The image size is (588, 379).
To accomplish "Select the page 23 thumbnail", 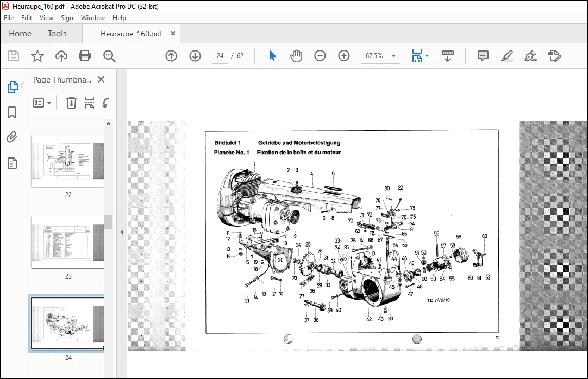I will (x=67, y=242).
